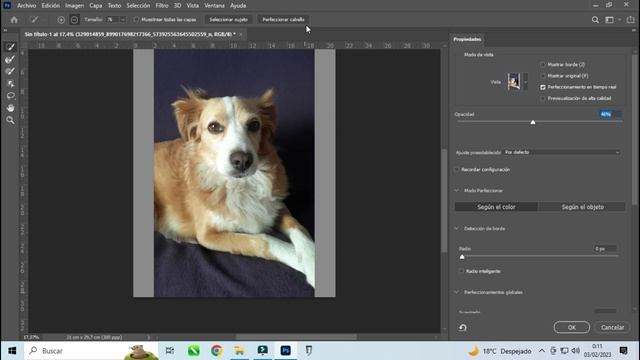Confirm with the OK button

571,327
